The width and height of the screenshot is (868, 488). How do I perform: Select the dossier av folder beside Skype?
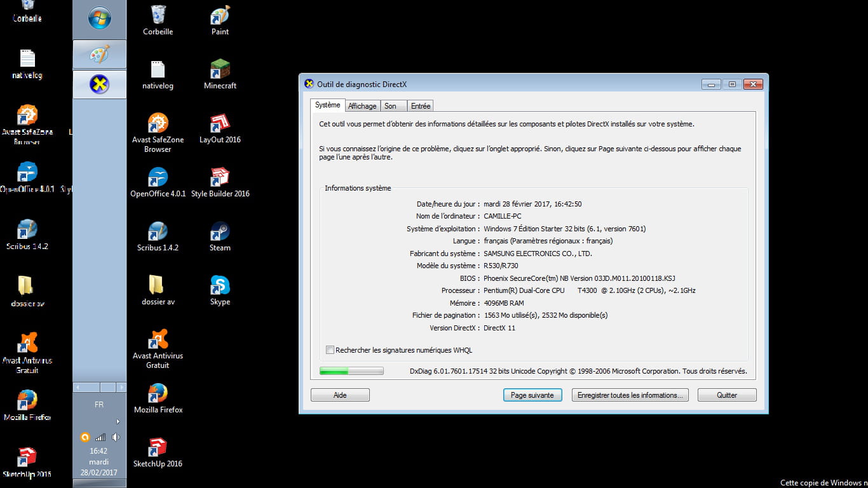pos(158,290)
